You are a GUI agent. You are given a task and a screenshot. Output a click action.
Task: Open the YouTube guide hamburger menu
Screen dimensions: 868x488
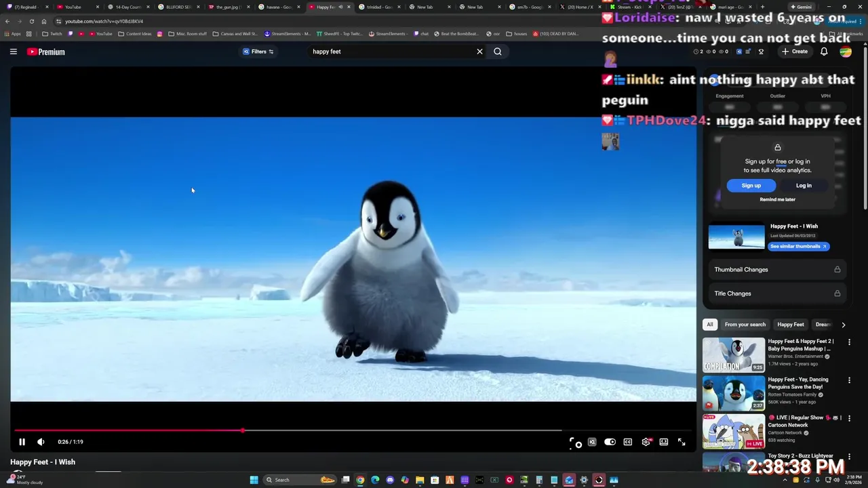tap(13, 52)
